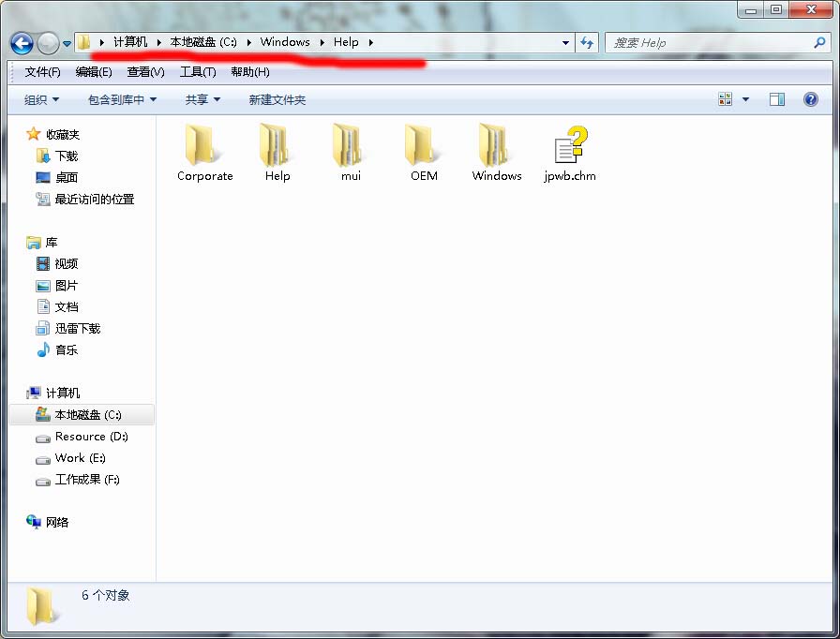Image resolution: width=840 pixels, height=639 pixels.
Task: Open the OEM folder
Action: 424,147
